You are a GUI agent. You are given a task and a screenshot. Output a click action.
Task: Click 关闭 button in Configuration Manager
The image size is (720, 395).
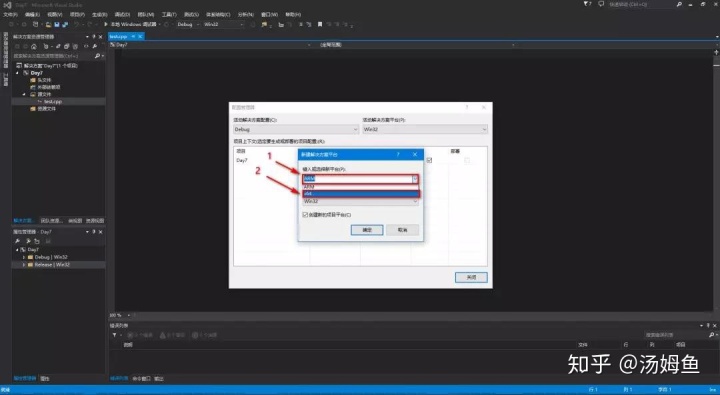pyautogui.click(x=471, y=277)
